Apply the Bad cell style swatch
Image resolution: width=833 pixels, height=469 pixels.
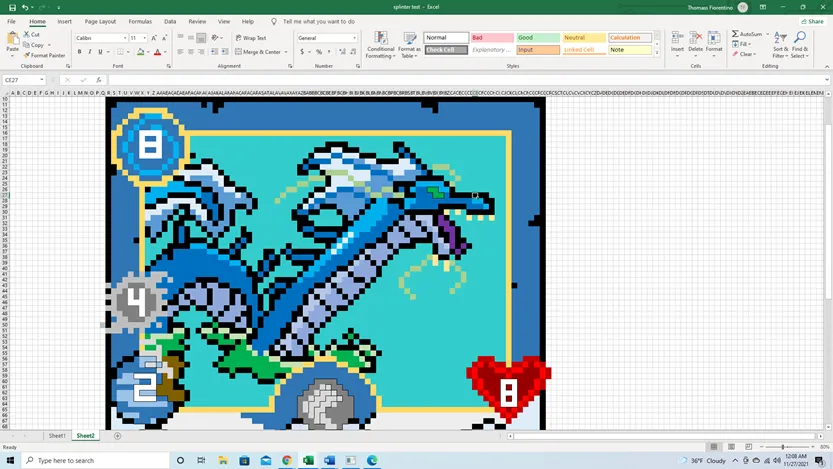(x=492, y=38)
